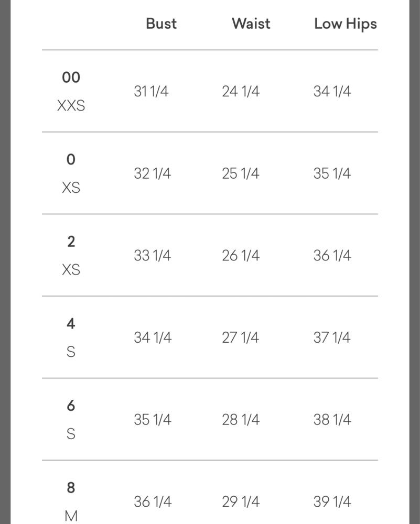Select the size 4 row label
The height and width of the screenshot is (524, 420).
[71, 323]
